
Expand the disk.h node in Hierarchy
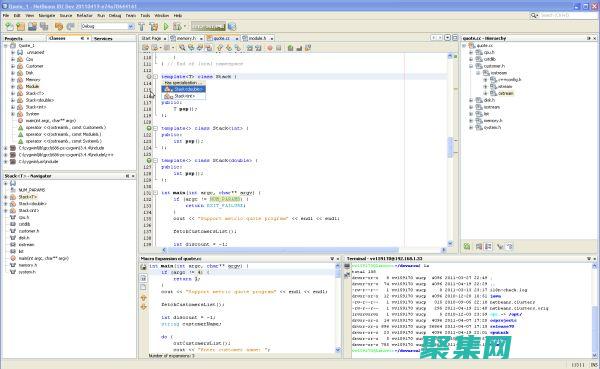471,100
